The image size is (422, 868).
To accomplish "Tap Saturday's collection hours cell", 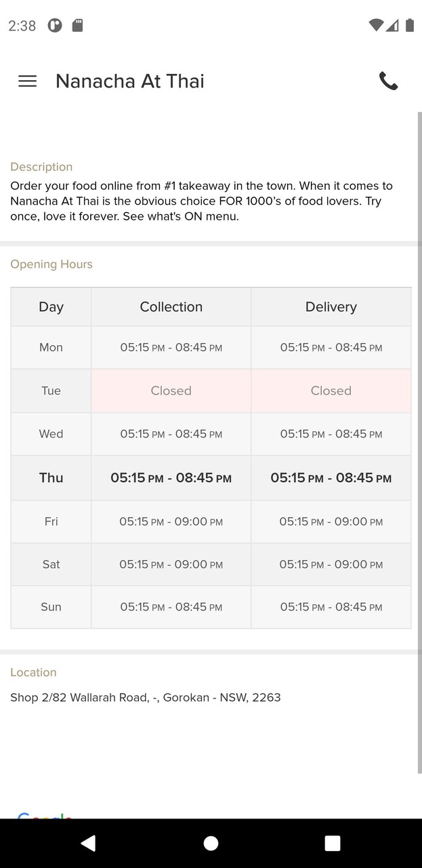I will point(171,564).
